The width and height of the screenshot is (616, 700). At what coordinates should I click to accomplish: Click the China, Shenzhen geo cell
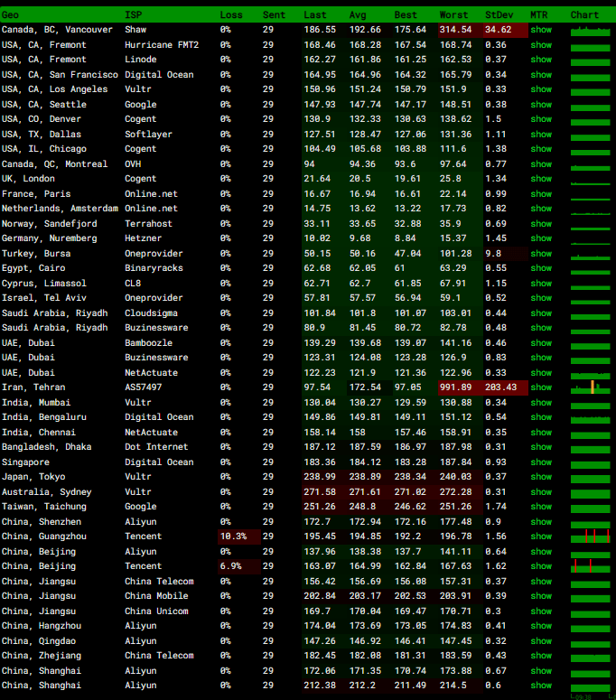(x=41, y=522)
